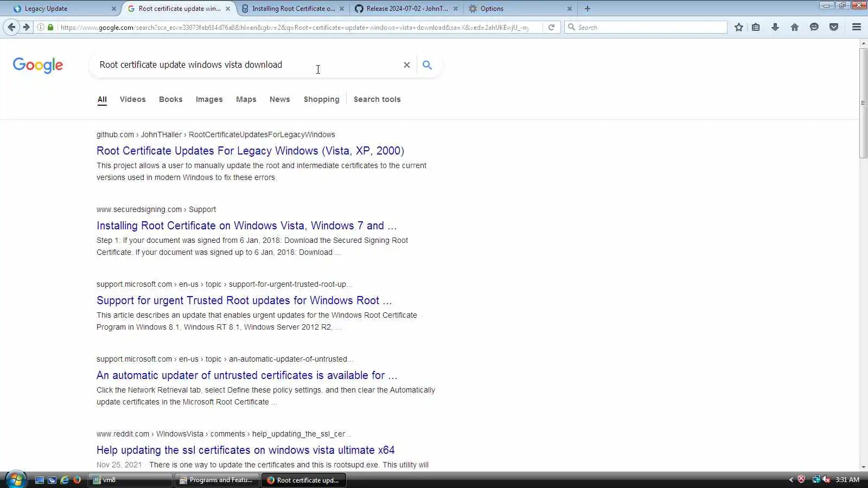This screenshot has height=488, width=868.
Task: Open the chat bubble smiley icon
Action: click(x=814, y=27)
